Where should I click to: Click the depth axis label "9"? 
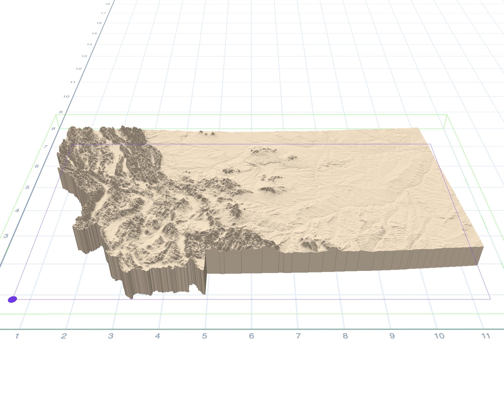click(61, 112)
